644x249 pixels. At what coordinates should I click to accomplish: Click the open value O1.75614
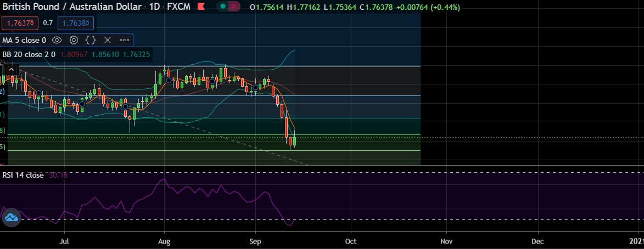(x=267, y=7)
